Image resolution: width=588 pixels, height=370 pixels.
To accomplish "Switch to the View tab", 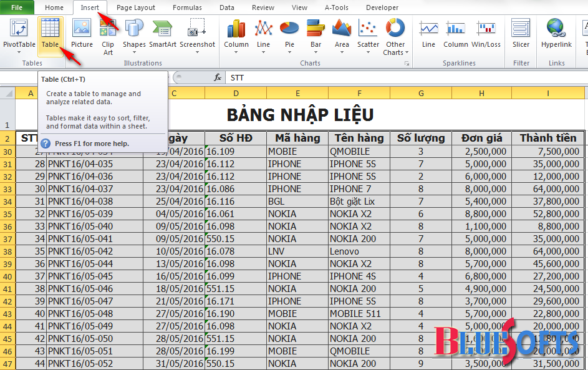I will pyautogui.click(x=299, y=7).
